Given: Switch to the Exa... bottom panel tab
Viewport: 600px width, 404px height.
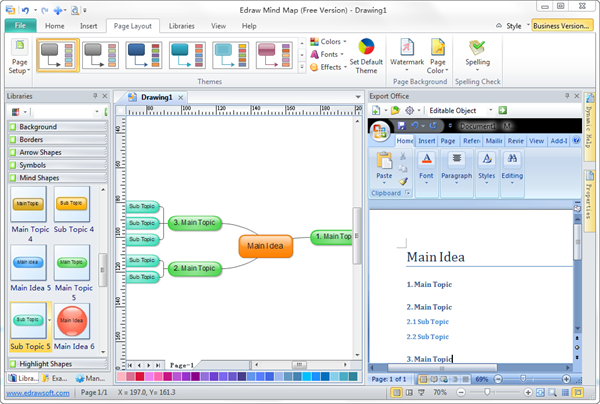Looking at the screenshot, I should (56, 378).
